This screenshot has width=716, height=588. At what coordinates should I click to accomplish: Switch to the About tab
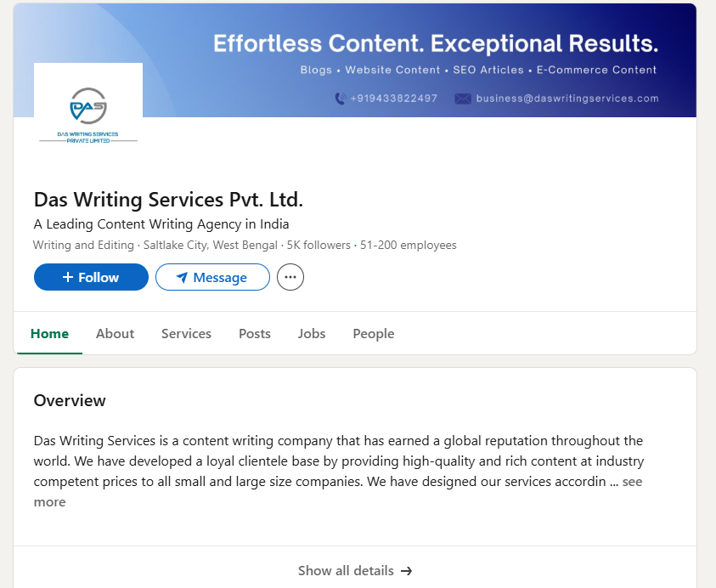coord(115,334)
